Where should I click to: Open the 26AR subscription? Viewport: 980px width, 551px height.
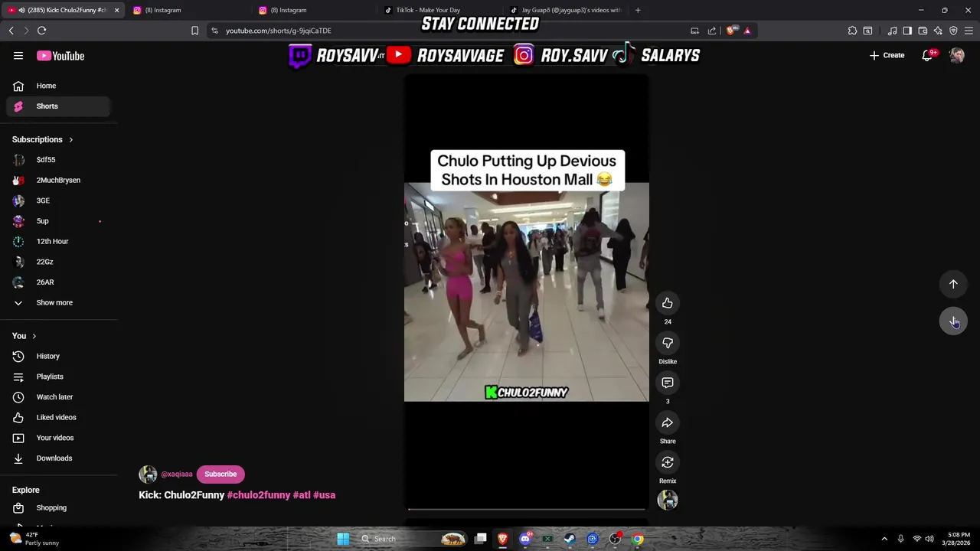point(58,282)
